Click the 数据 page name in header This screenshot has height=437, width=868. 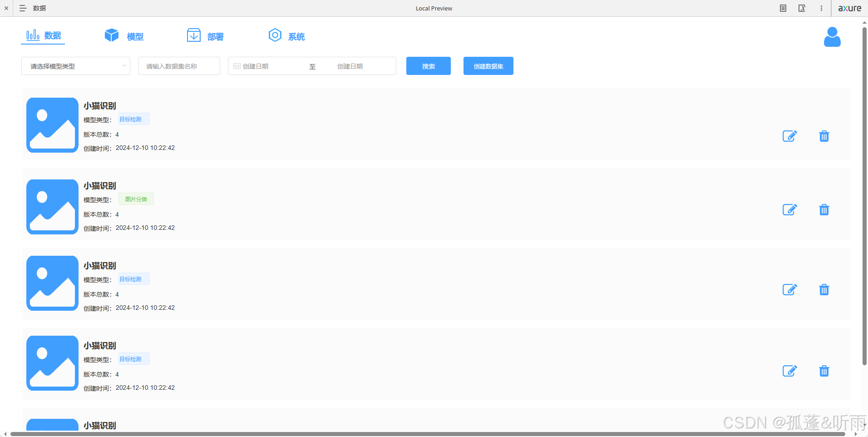coord(39,8)
